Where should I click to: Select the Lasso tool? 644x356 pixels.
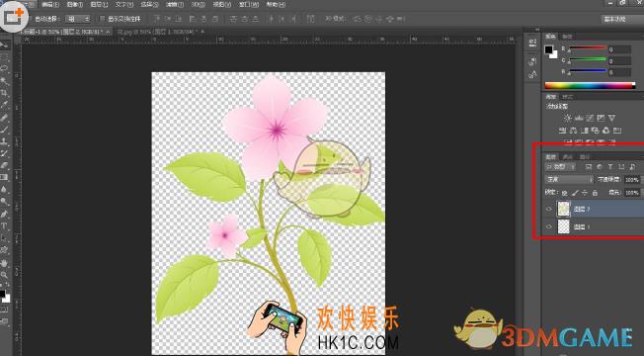pyautogui.click(x=5, y=68)
